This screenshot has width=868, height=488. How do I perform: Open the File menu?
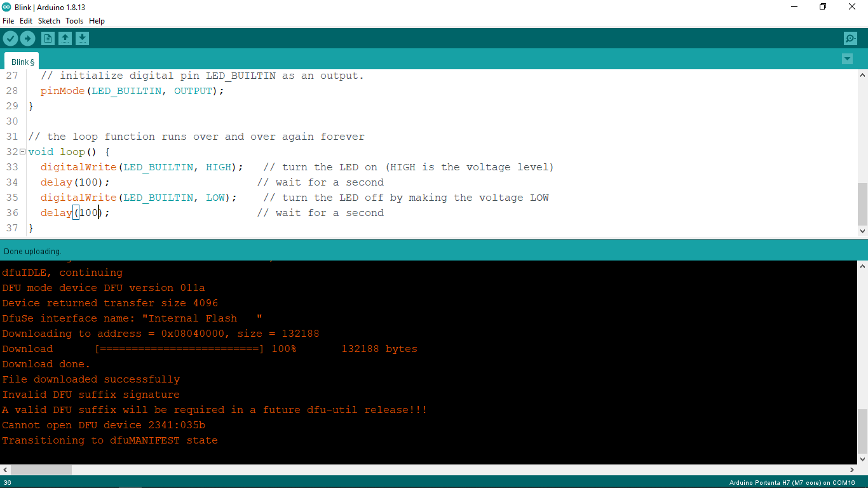[x=8, y=21]
